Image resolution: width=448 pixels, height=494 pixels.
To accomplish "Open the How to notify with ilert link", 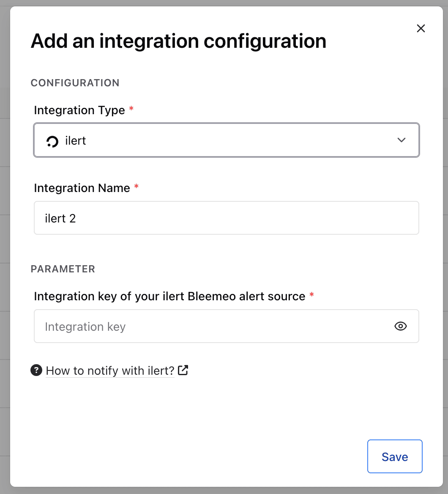I will pyautogui.click(x=110, y=370).
